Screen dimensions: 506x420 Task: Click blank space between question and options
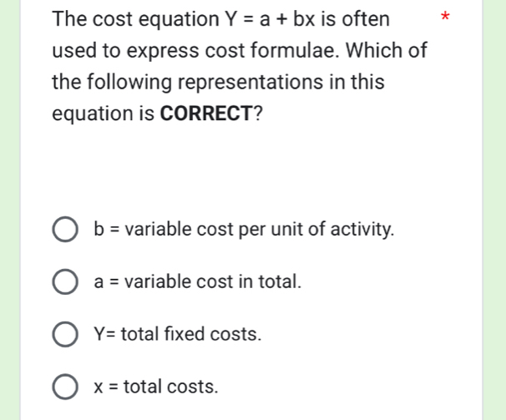[250, 171]
